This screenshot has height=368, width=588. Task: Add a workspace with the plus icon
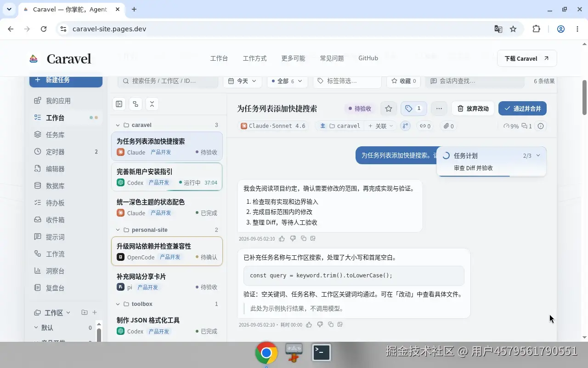[x=95, y=312]
